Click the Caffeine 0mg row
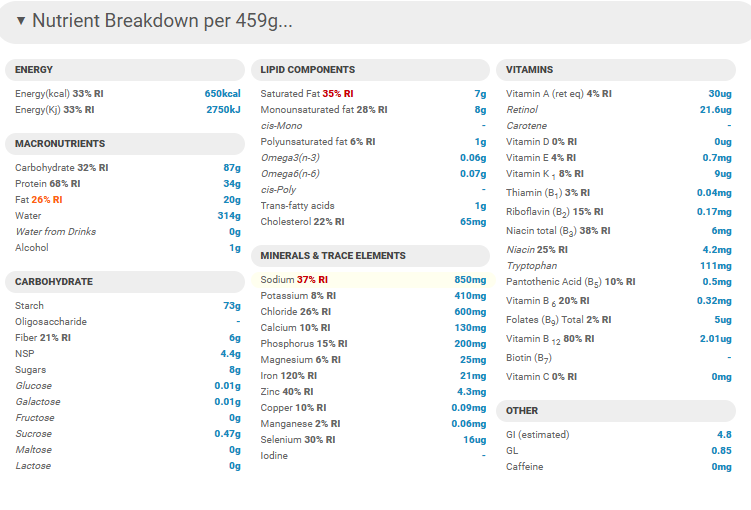Image resolution: width=751 pixels, height=510 pixels. pyautogui.click(x=618, y=467)
